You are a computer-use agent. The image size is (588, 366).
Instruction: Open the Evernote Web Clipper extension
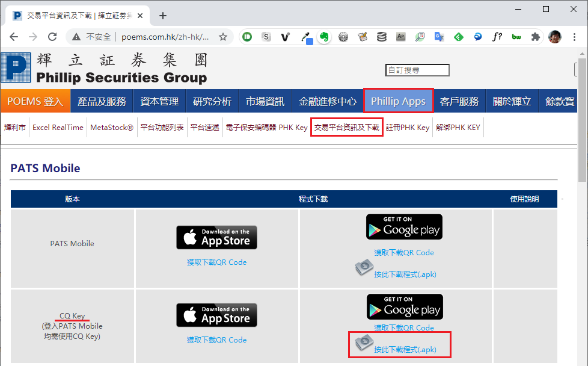(x=324, y=37)
